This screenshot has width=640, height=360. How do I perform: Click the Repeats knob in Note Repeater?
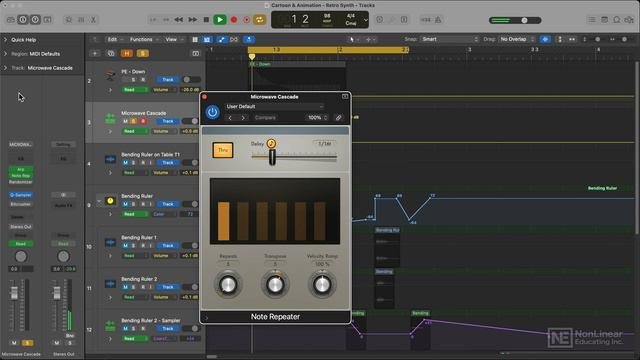point(228,284)
